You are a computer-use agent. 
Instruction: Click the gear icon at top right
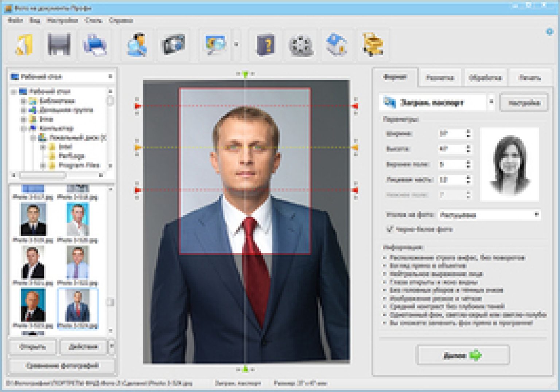point(549,32)
